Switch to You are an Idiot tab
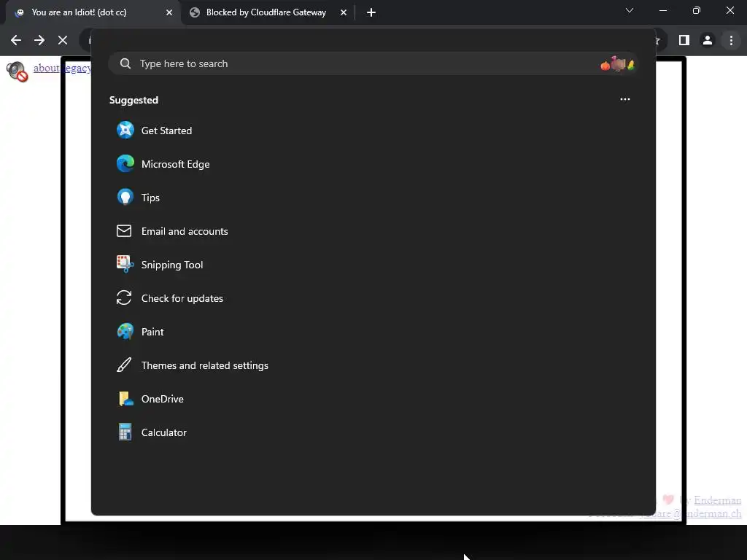This screenshot has width=747, height=560. 93,12
